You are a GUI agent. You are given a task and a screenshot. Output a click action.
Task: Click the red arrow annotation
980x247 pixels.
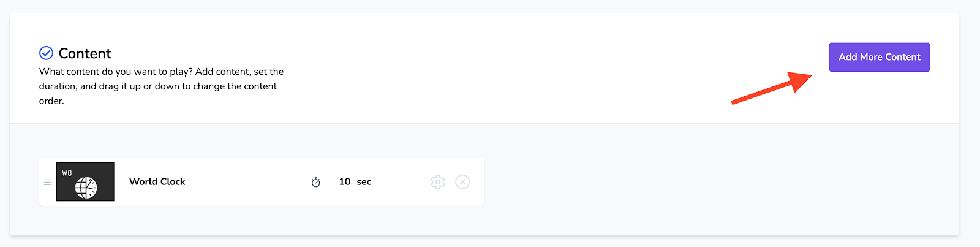tap(772, 88)
